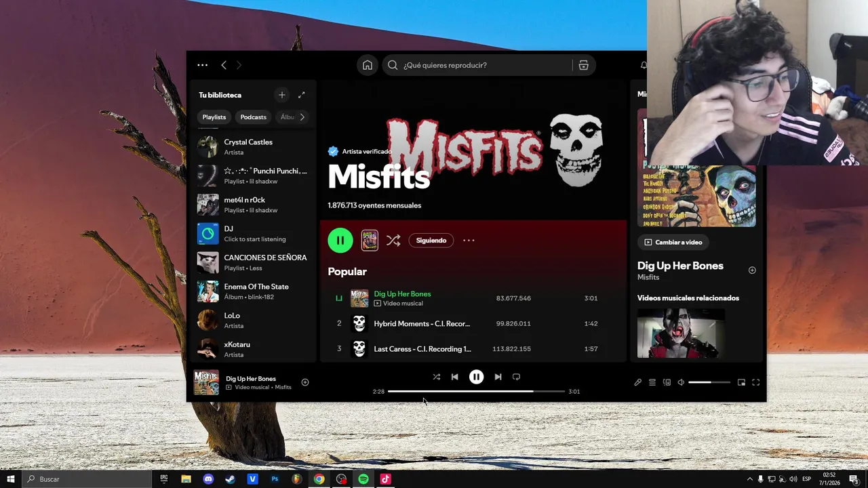This screenshot has width=868, height=488.
Task: Open LoLo artist in library
Action: tap(252, 320)
